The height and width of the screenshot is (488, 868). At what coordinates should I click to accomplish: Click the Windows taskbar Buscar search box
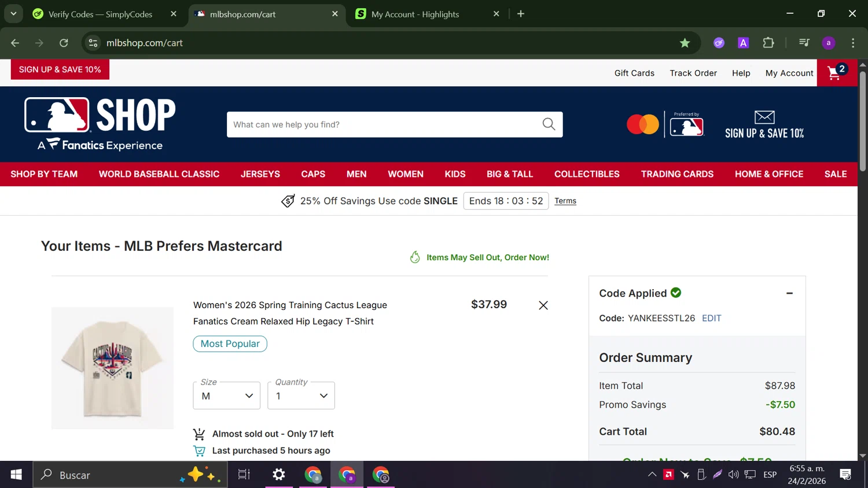coord(130,475)
